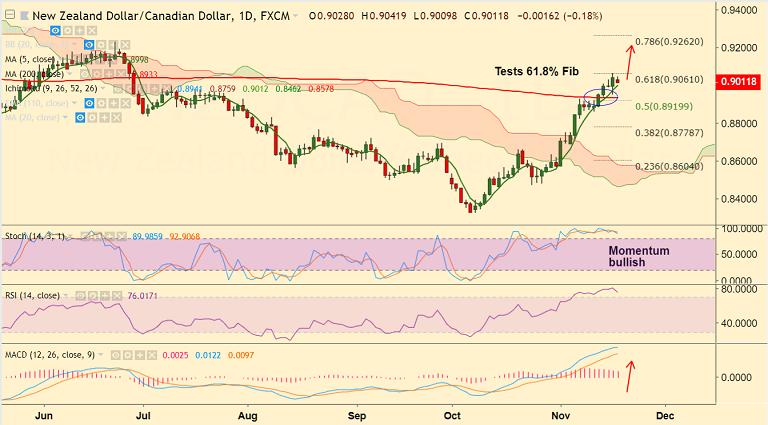Click the 0.618(0.90610) Fib level label

(x=669, y=79)
